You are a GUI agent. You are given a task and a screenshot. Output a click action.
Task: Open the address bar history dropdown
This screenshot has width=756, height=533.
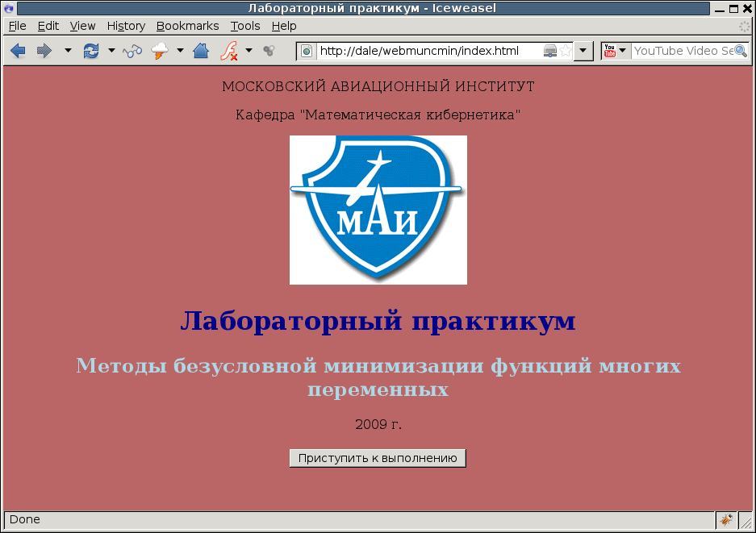(583, 51)
